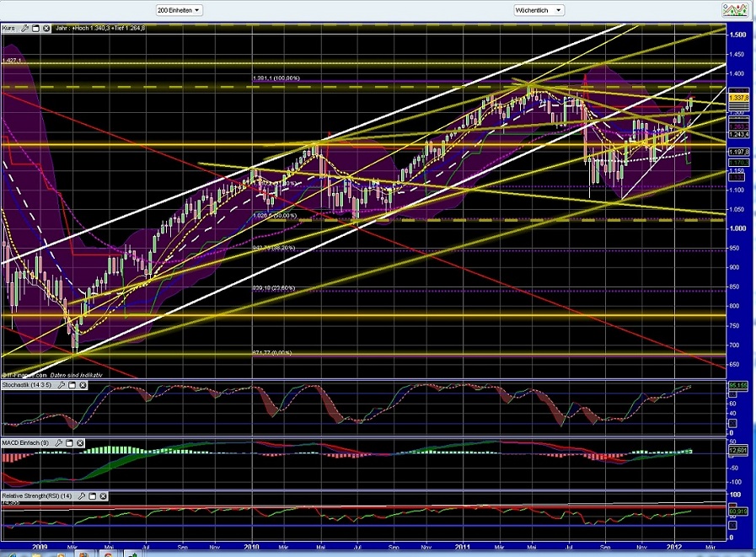Click the Fibonacci 1.026,5 (50,00%) label
Screen dimensions: 756x557
coord(275,216)
